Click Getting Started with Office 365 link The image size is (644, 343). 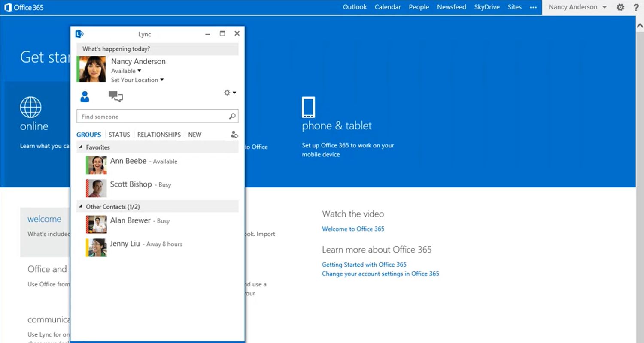pyautogui.click(x=364, y=265)
